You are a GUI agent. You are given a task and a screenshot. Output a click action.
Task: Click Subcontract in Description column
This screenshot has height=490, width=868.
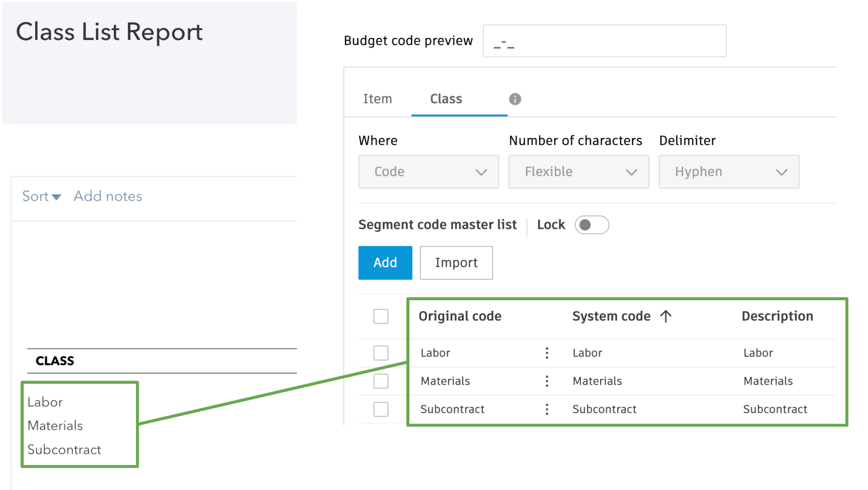tap(775, 409)
